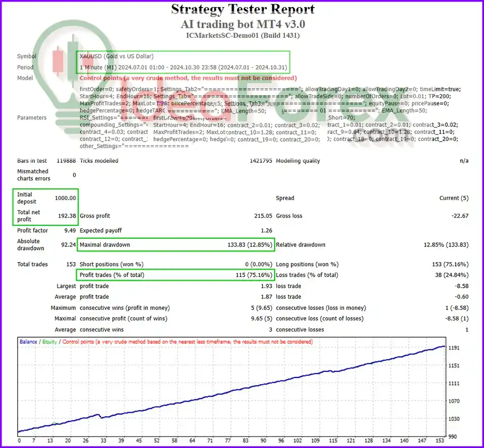
Task: Click the "Equity" chart legend label
Action: [49, 342]
